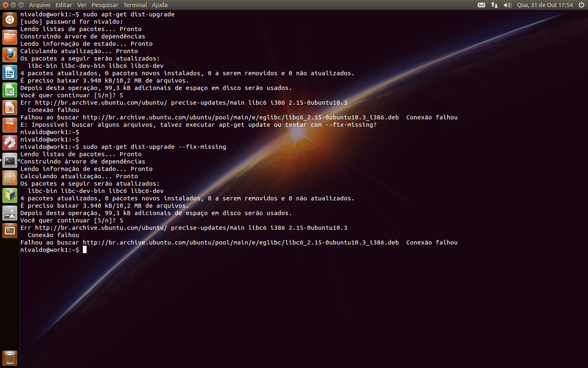Screen dimensions: 588x368
Task: Open the Workspace Switcher icon
Action: pos(10,231)
